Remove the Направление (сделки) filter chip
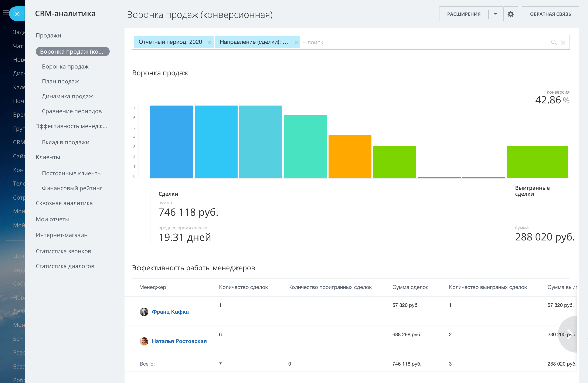The image size is (588, 383). coord(296,42)
